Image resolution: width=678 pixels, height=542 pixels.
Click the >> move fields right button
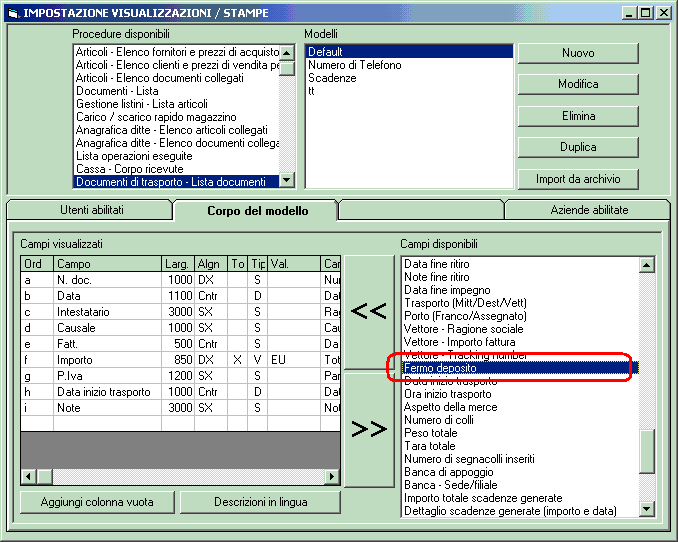point(369,429)
